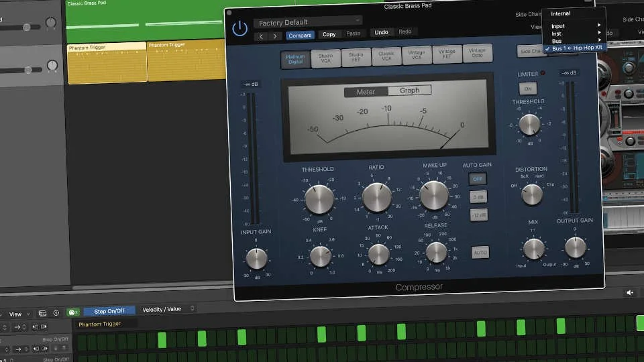Image resolution: width=644 pixels, height=362 pixels.
Task: Click the Redo button
Action: [x=405, y=32]
